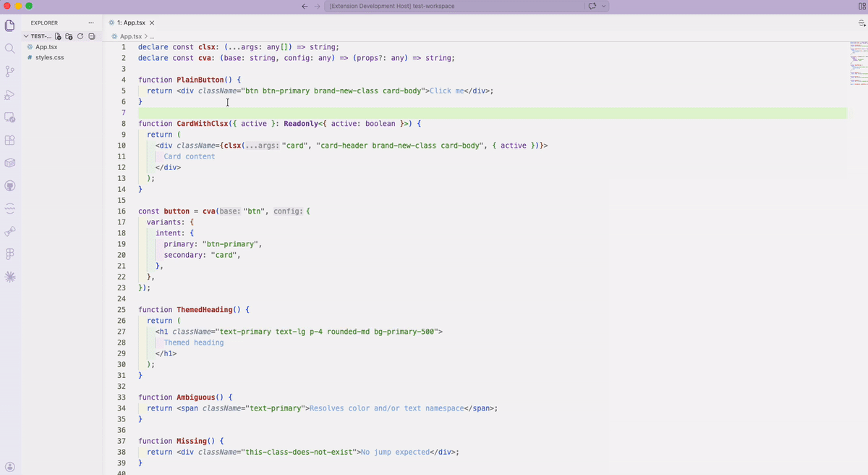The image size is (868, 475).
Task: Click the breadcrumb ellipsis after App.tsx
Action: click(x=150, y=36)
